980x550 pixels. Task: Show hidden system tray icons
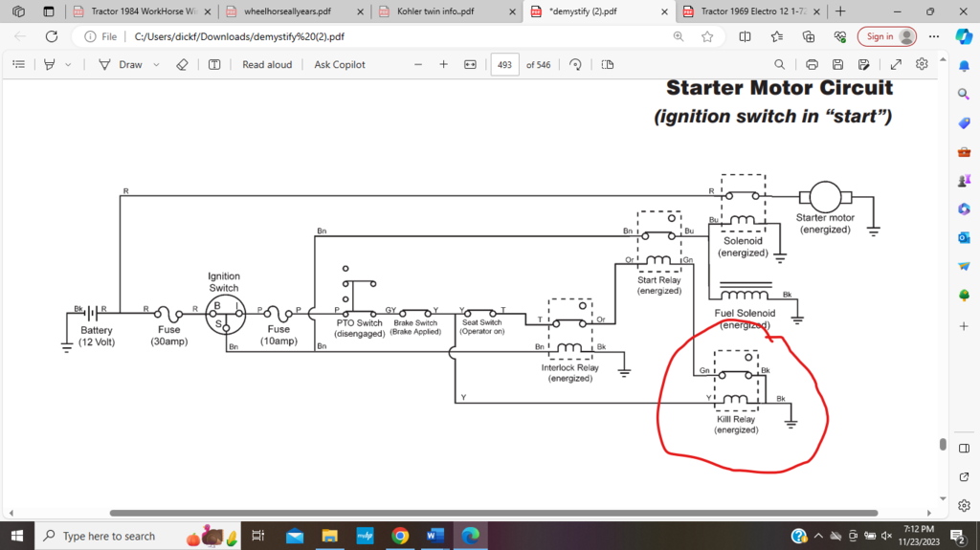[818, 536]
